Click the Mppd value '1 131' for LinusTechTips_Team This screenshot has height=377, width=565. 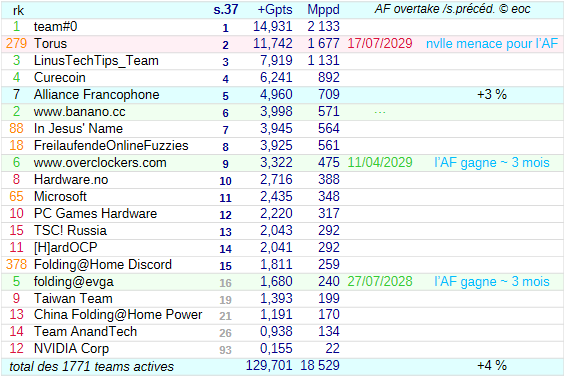(x=324, y=61)
